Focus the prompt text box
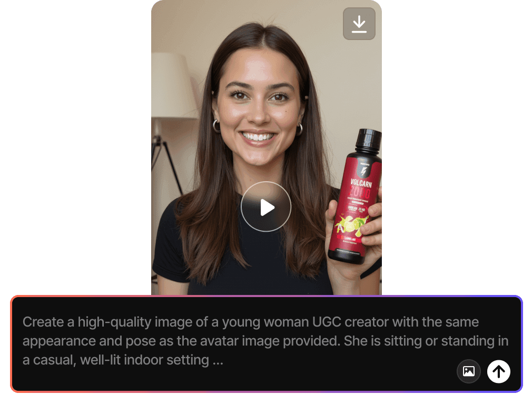 pyautogui.click(x=267, y=344)
